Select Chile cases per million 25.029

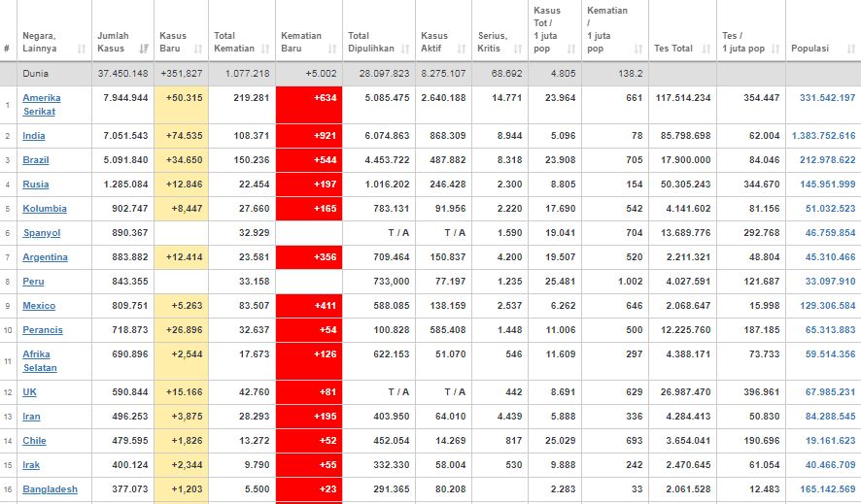click(x=560, y=440)
